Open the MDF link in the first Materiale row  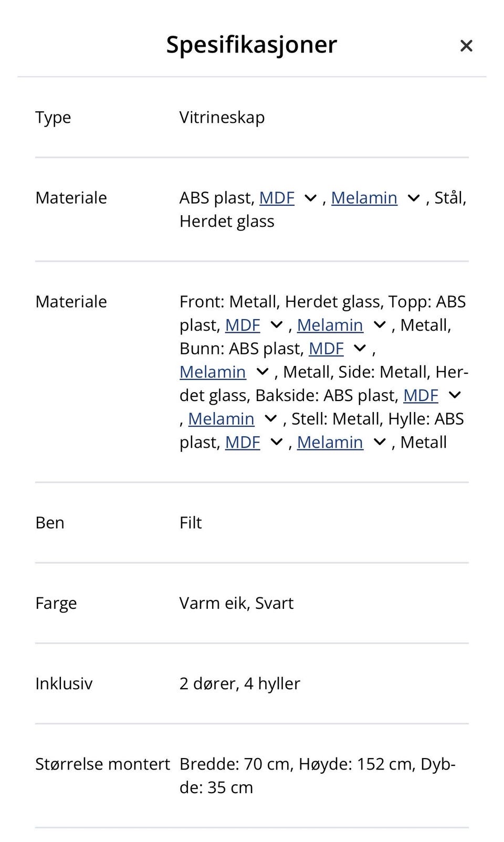[x=277, y=198]
